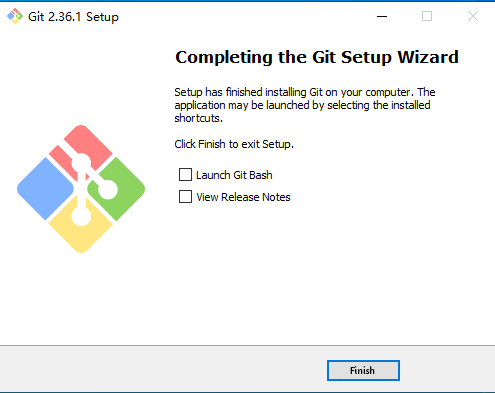Click the small Git icon in title bar

point(15,16)
